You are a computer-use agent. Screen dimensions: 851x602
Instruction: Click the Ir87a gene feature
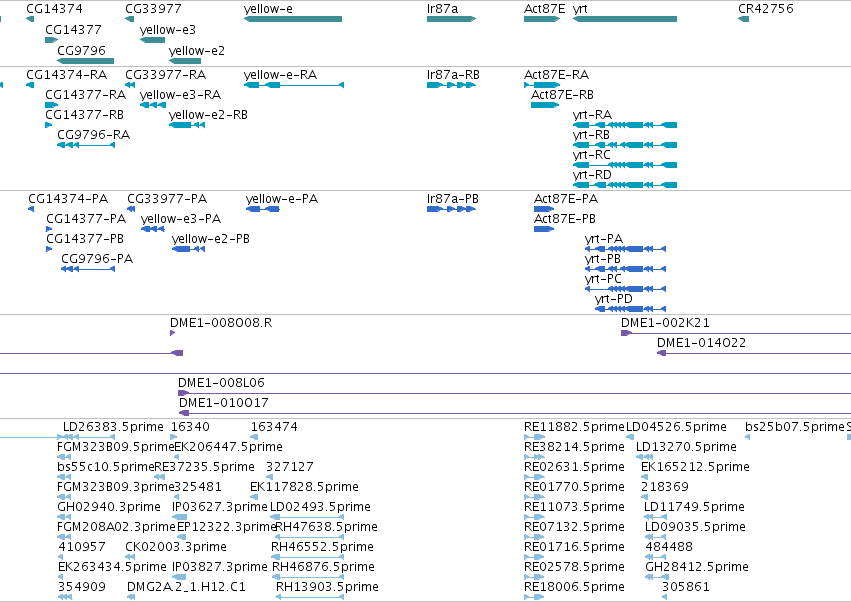452,19
